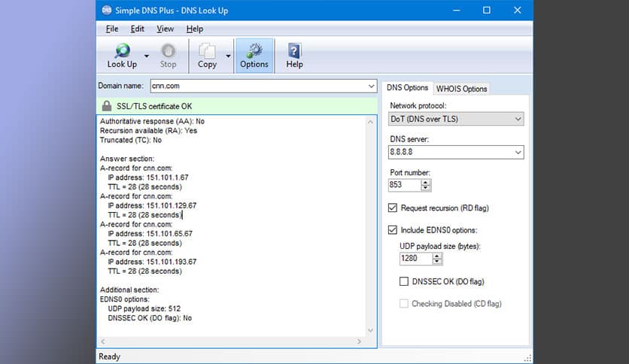
Task: Uncheck Include EDNS0 options
Action: [393, 229]
